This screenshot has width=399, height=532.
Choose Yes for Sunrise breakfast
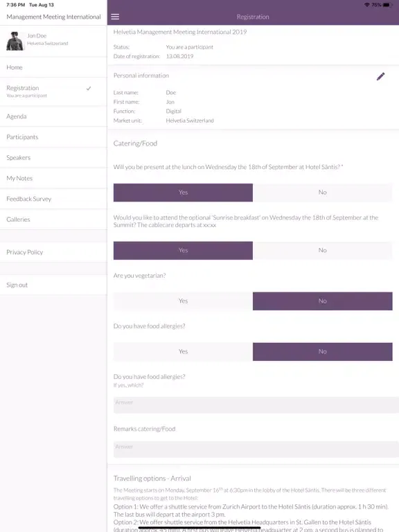(183, 250)
